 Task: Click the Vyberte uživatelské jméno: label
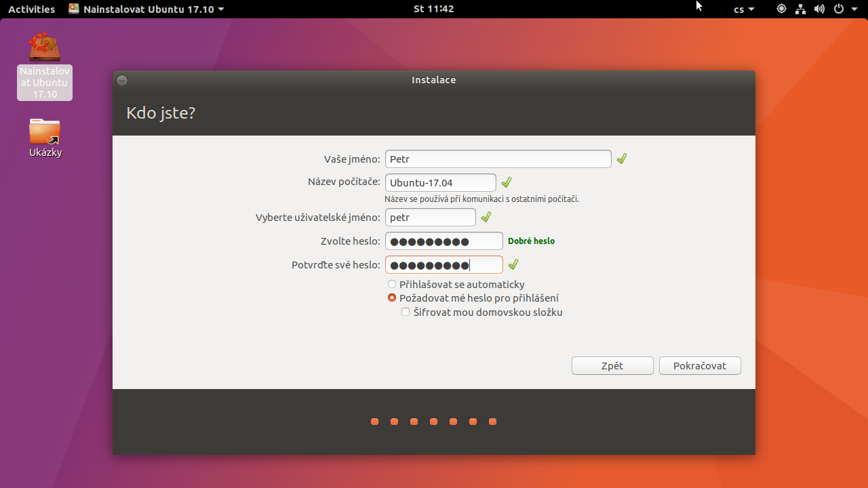tap(318, 217)
